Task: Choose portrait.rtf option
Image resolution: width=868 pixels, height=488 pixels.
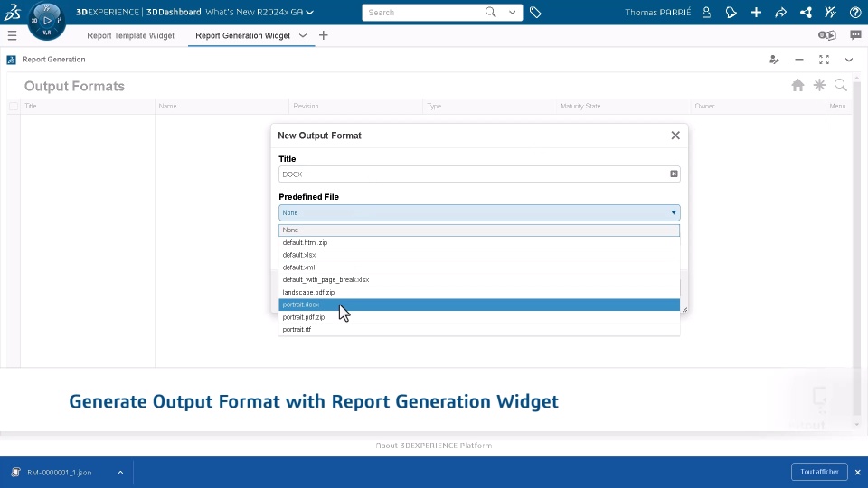Action: (479, 329)
